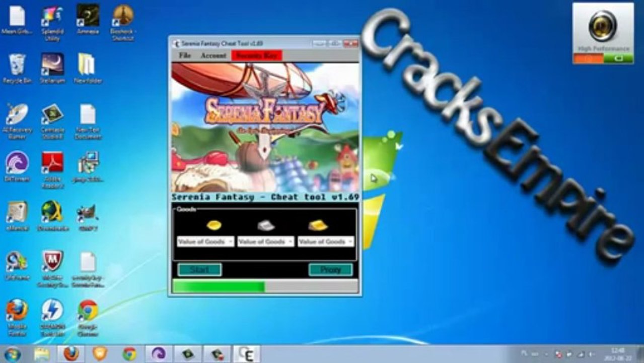Open Windows Explorer from the taskbar

[42, 354]
